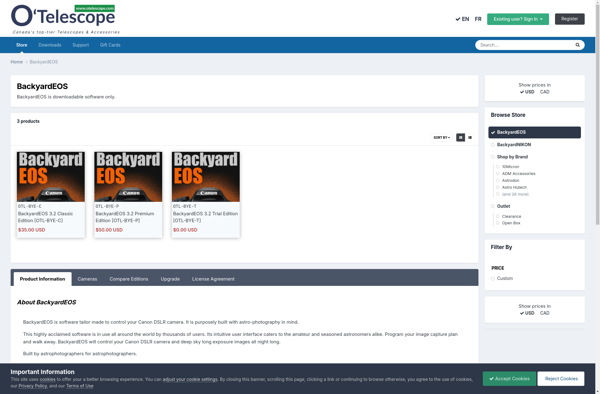The width and height of the screenshot is (600, 394).
Task: Open BackyardEOS Classic Edition thumbnail
Action: [x=51, y=177]
